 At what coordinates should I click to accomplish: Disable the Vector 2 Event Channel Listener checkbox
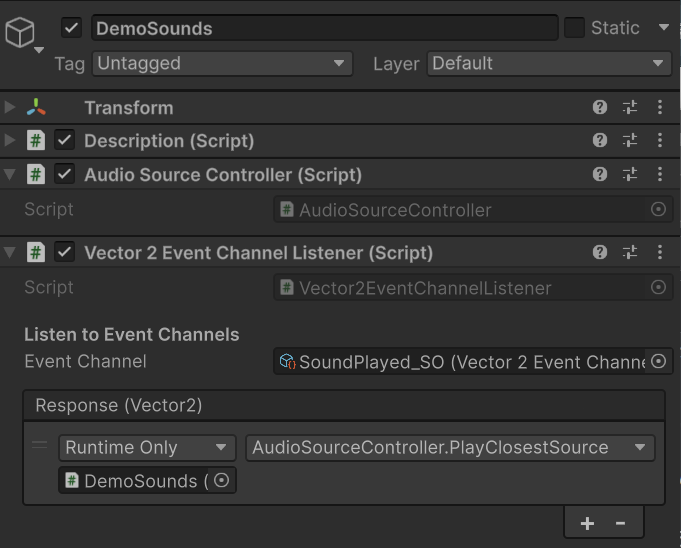(64, 252)
